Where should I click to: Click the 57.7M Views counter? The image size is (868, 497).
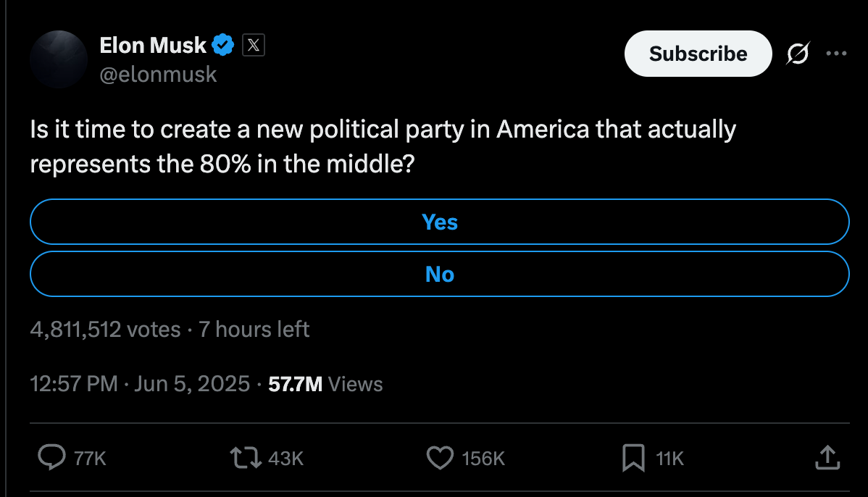(325, 384)
